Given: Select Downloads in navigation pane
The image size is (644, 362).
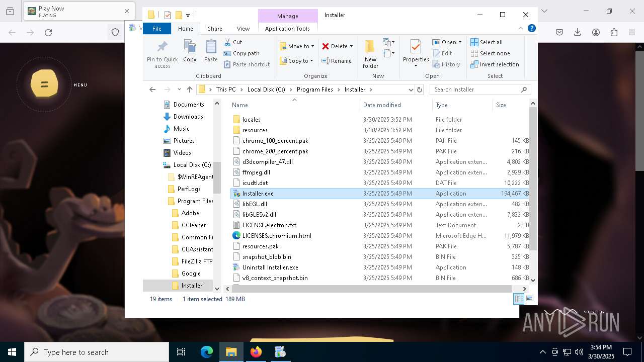Looking at the screenshot, I should (188, 117).
